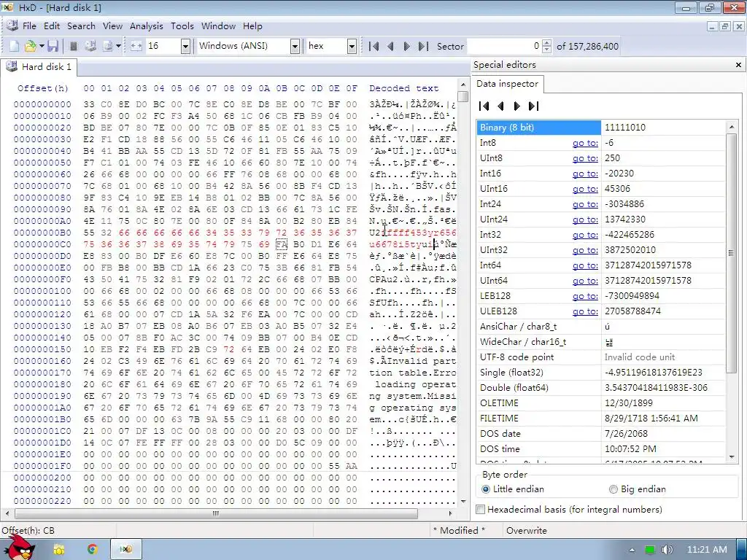Image resolution: width=747 pixels, height=560 pixels.
Task: Step to next byte in Data inspector
Action: coord(517,106)
